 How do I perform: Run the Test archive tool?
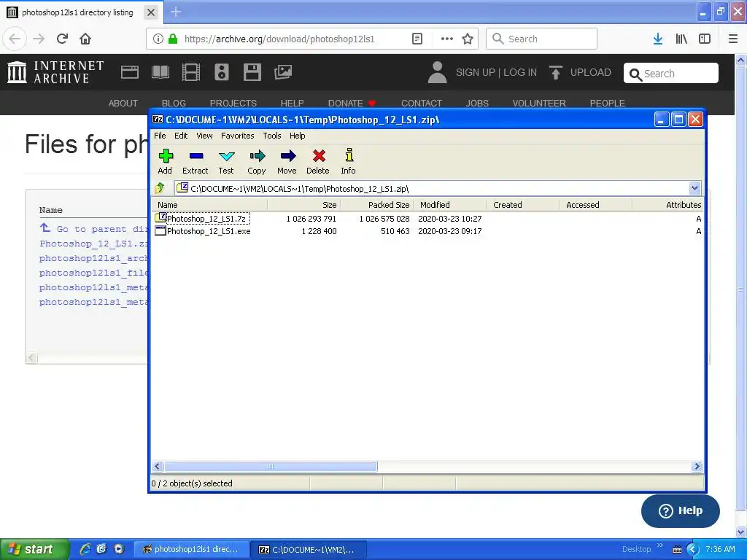(x=226, y=161)
